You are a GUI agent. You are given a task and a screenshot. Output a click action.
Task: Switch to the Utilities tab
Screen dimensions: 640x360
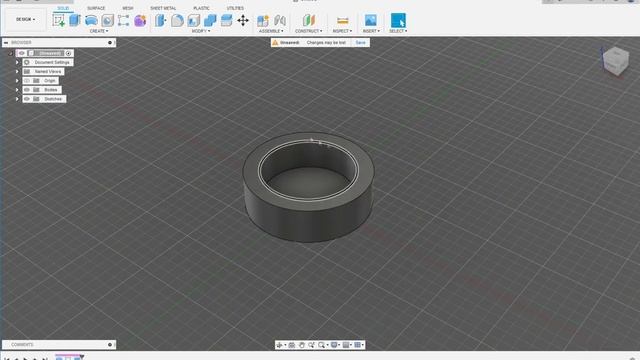point(235,8)
